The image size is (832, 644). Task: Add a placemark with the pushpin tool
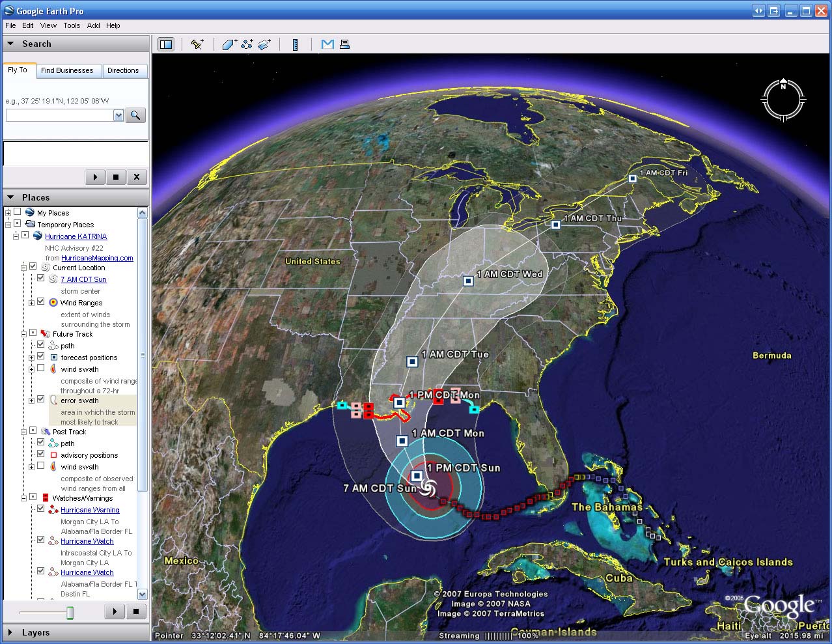[x=197, y=44]
